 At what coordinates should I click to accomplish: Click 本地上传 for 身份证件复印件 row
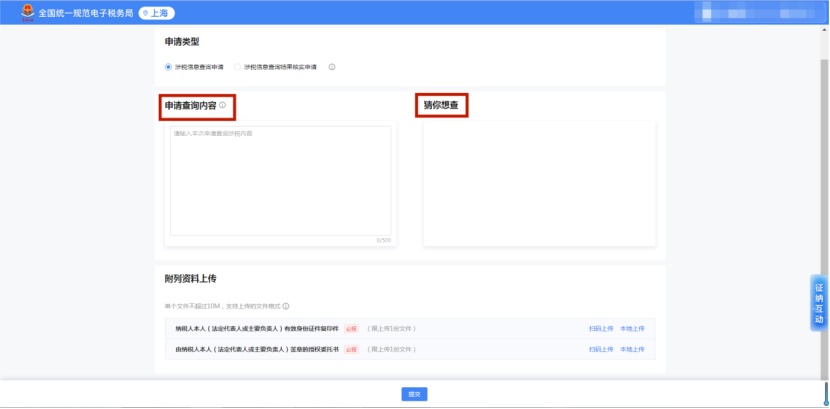(x=632, y=328)
